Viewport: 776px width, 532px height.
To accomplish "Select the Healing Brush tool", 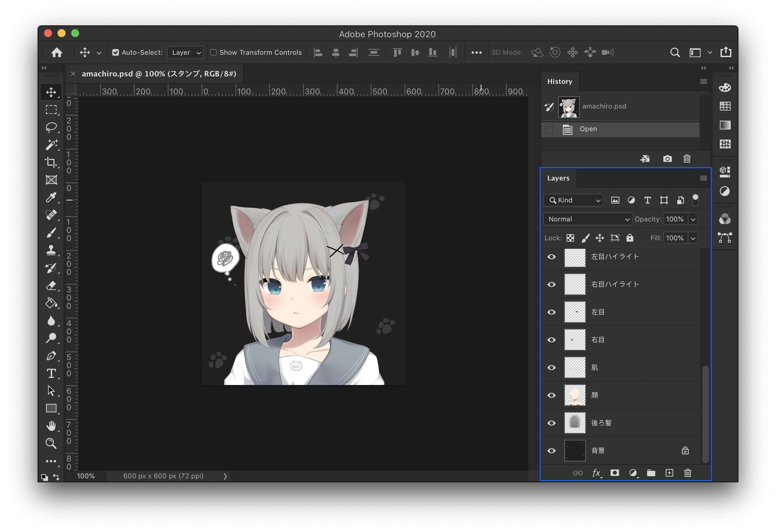I will tap(51, 216).
